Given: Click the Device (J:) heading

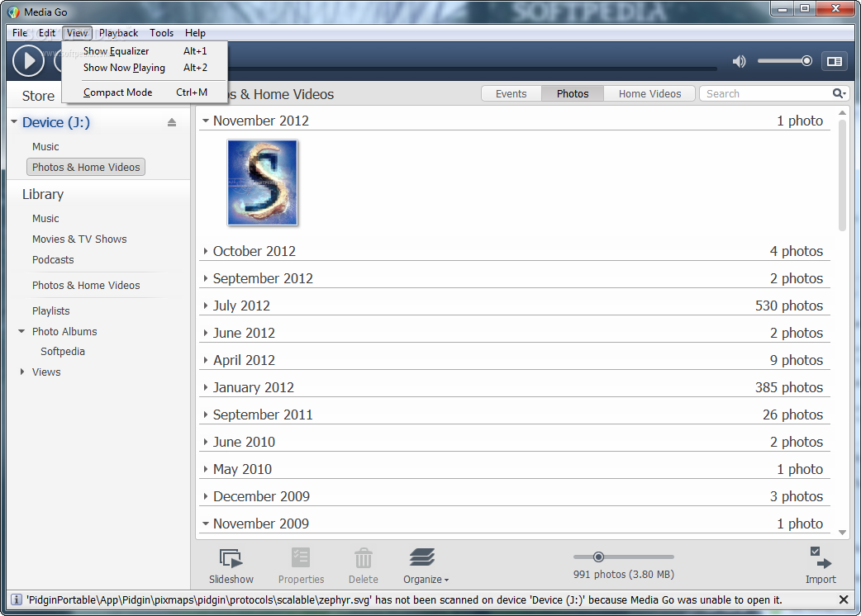Looking at the screenshot, I should pos(56,122).
